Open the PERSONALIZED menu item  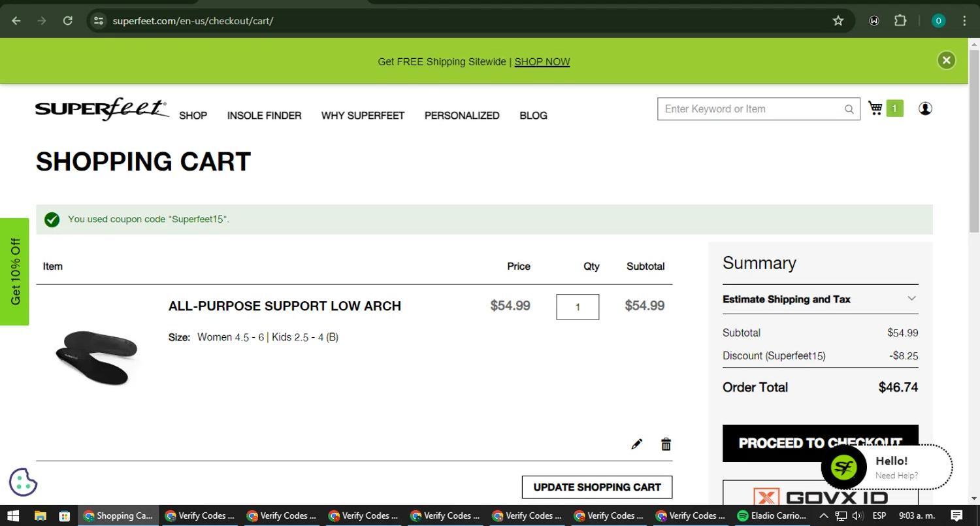[462, 116]
